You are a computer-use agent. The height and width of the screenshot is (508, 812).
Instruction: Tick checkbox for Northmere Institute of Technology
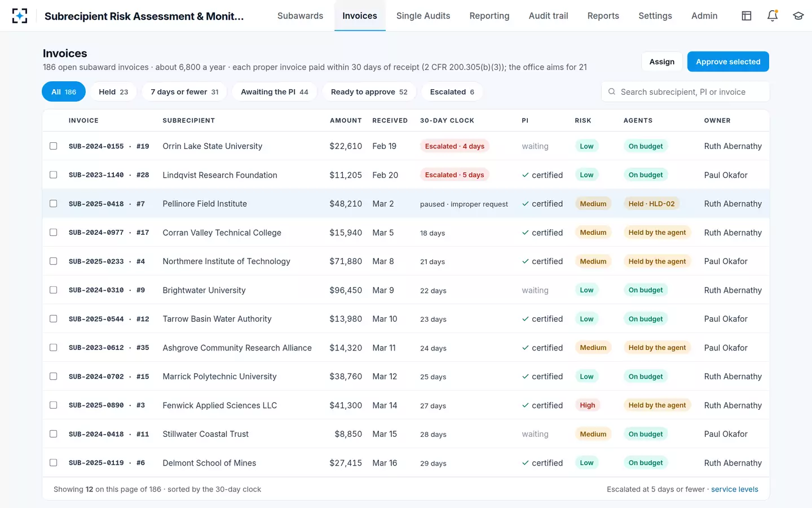[54, 261]
